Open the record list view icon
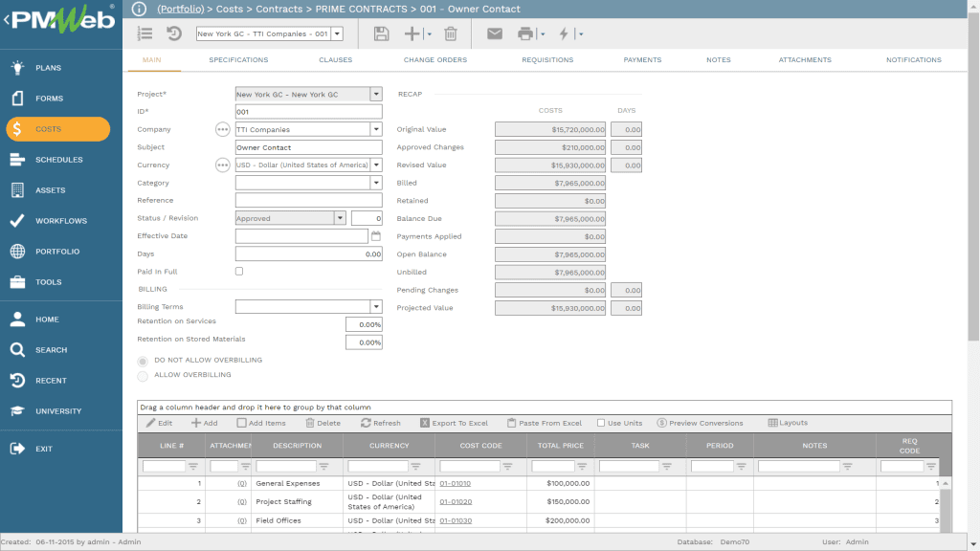This screenshot has width=980, height=551. tap(145, 33)
